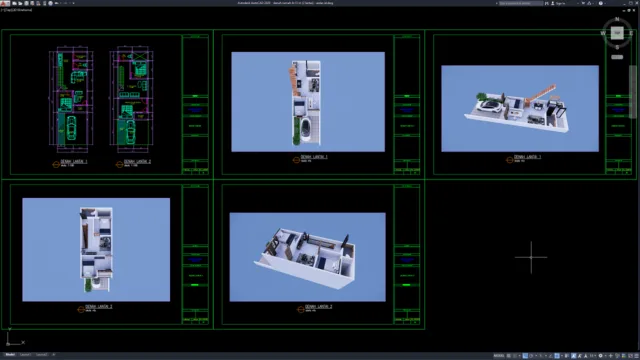
Task: Toggle lineweight display in status bar
Action: [x=566, y=356]
